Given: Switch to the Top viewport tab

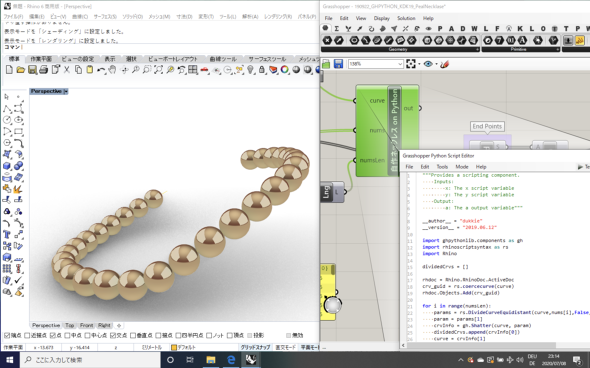Looking at the screenshot, I should click(70, 325).
